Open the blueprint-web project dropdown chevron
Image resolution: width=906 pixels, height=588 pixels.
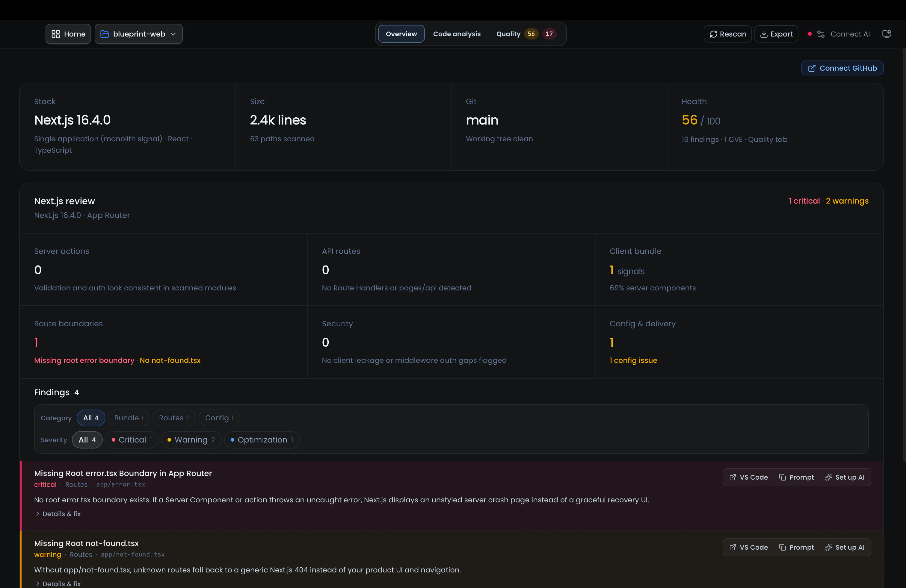tap(173, 34)
